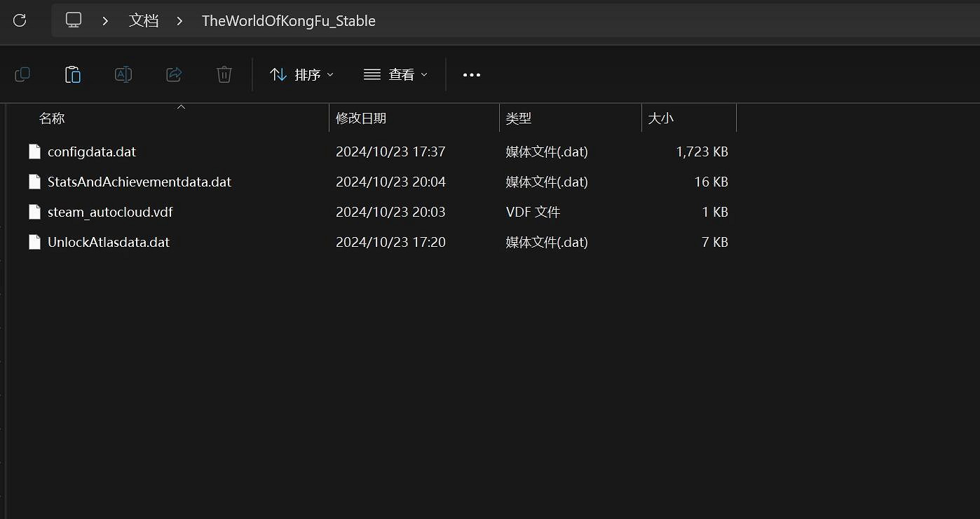Sort files by 修改日期 column header
Image resolution: width=980 pixels, height=519 pixels.
361,119
